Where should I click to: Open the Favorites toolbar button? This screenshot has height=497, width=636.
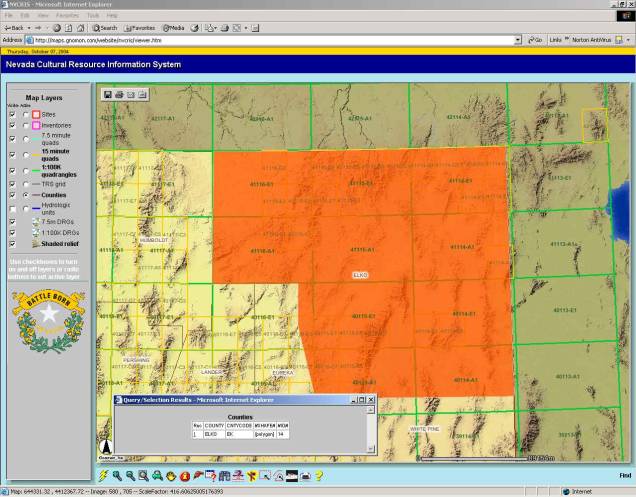141,27
